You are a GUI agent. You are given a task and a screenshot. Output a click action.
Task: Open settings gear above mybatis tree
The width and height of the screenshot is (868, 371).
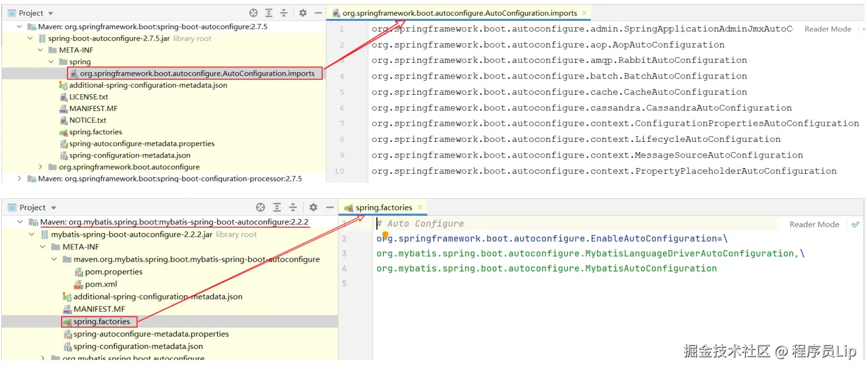point(314,207)
